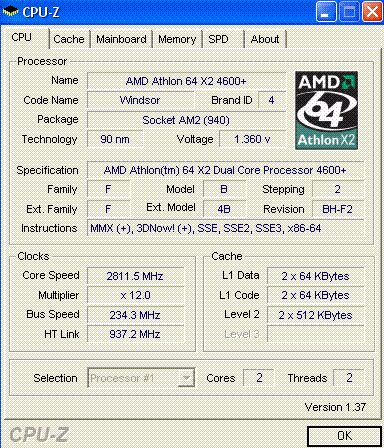
Task: Select the Memory tab
Action: coord(177,39)
